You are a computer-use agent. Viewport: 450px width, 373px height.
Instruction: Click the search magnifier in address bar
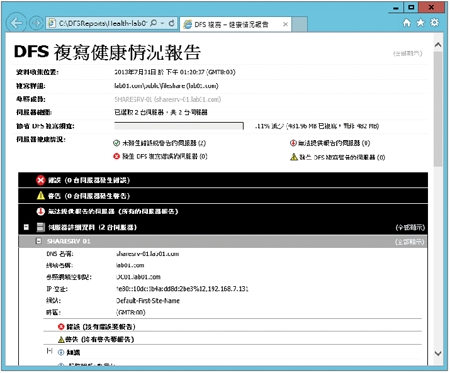point(153,23)
